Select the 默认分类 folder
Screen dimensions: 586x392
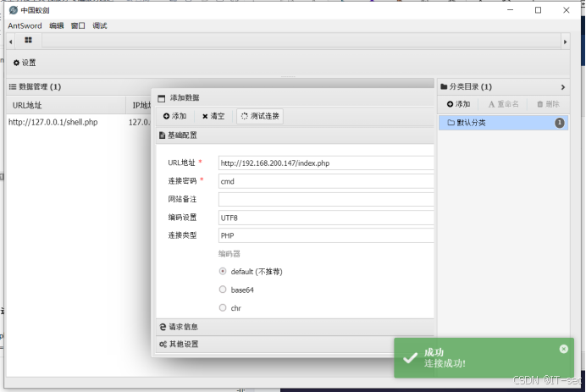[503, 123]
